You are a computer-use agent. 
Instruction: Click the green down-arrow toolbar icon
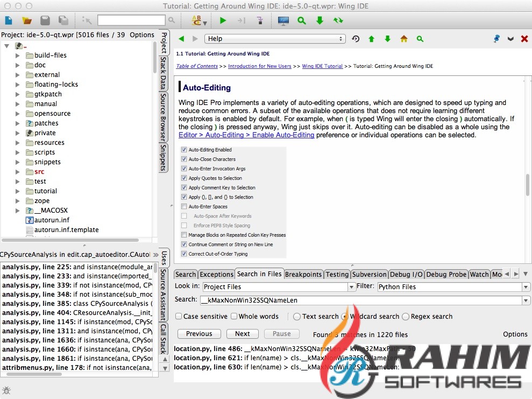[x=320, y=20]
